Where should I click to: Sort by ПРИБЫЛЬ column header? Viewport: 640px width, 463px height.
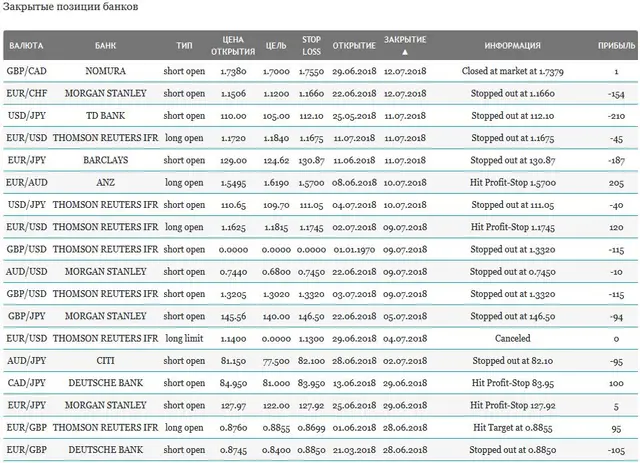616,46
